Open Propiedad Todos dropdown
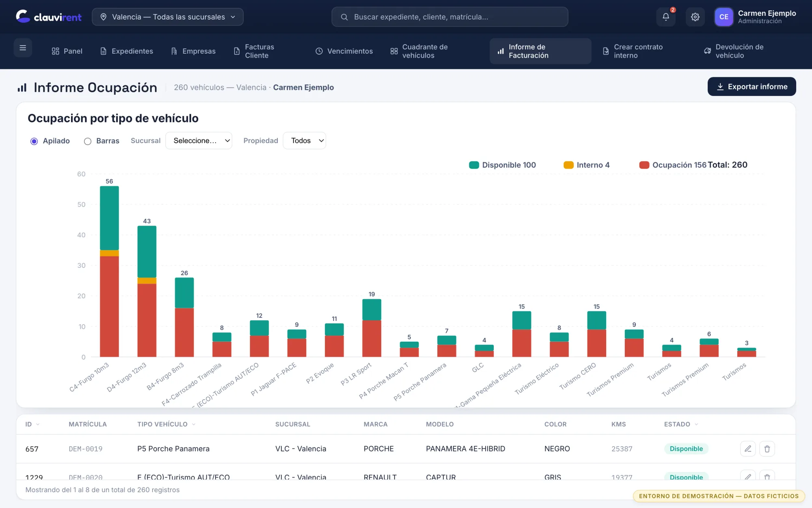This screenshot has height=508, width=812. (x=304, y=141)
